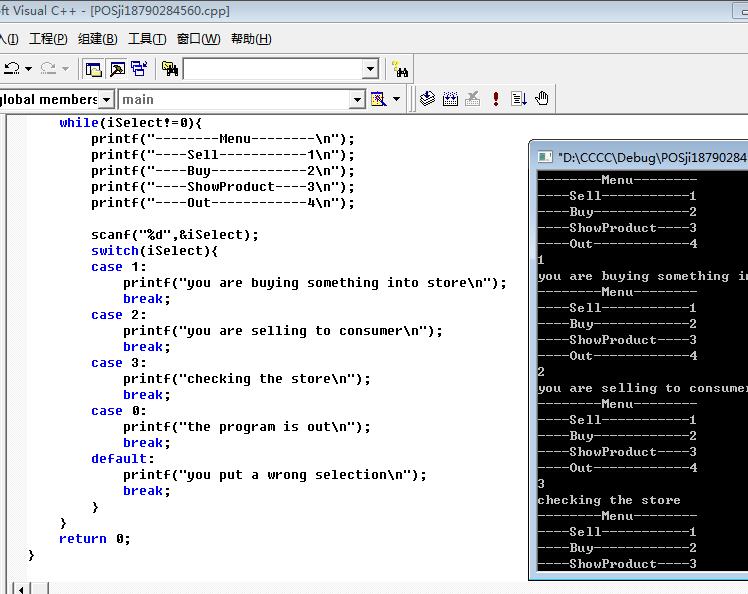Open the Undo history dropdown arrow
Viewport: 748px width, 594px height.
pos(29,69)
